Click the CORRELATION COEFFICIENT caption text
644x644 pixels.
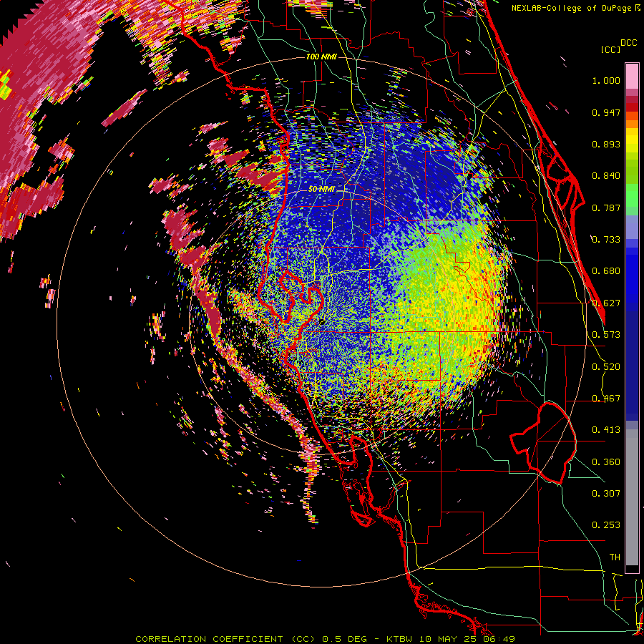[209, 639]
